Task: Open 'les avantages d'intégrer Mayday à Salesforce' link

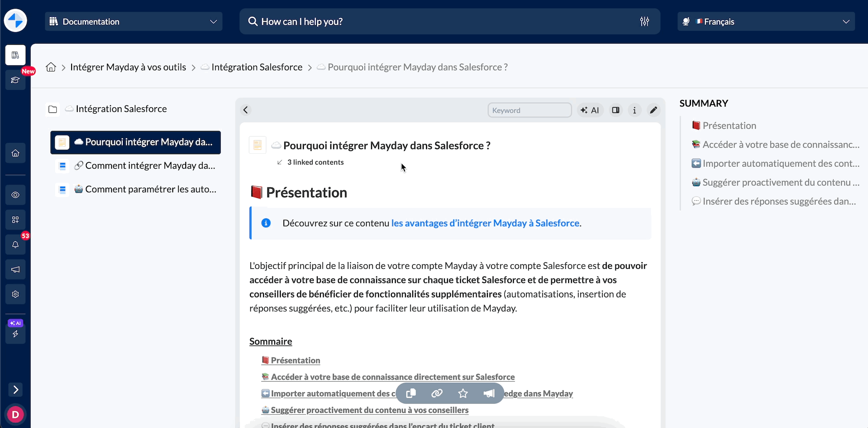Action: [x=485, y=223]
